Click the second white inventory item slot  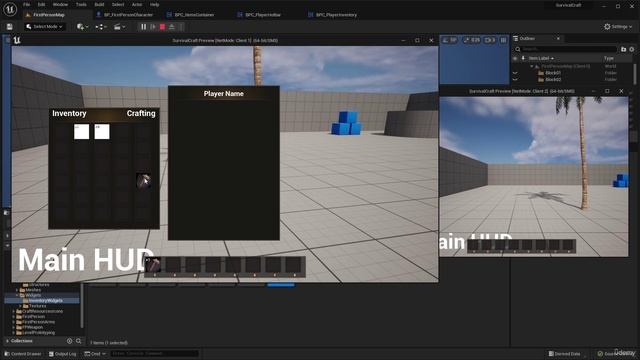tap(102, 131)
